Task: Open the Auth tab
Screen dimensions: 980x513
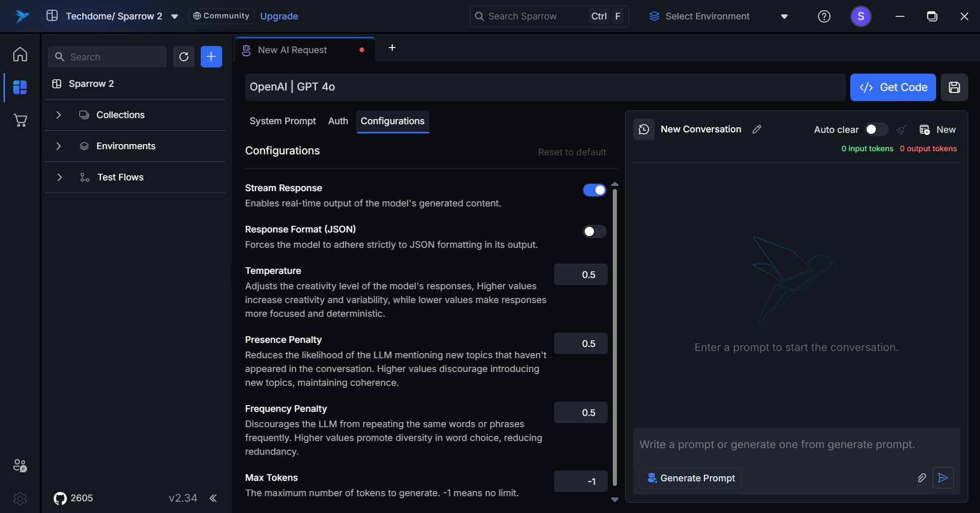Action: (x=338, y=121)
